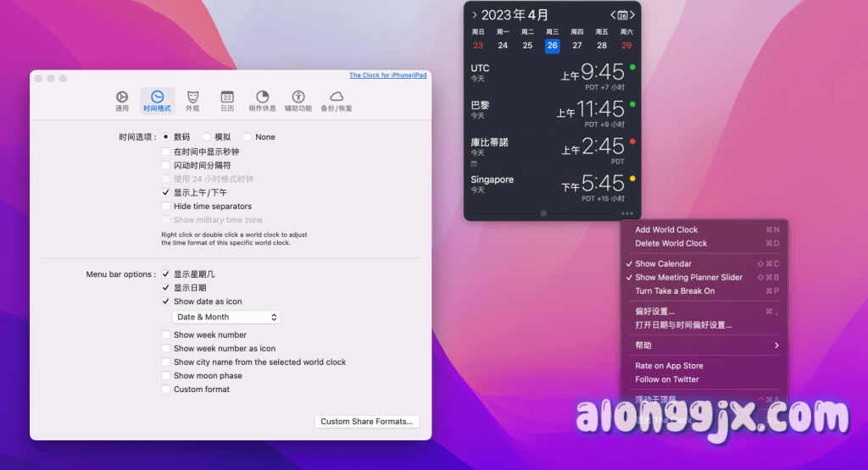Screen dimensions: 868x470
Task: Open The Clock for iPhone/iPad link
Action: tap(387, 75)
